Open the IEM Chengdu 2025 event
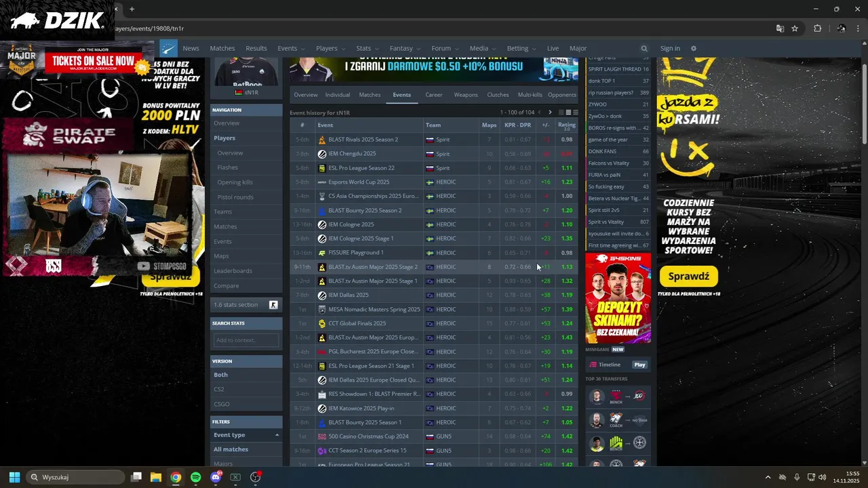Screen dimensions: 868x488 352,154
